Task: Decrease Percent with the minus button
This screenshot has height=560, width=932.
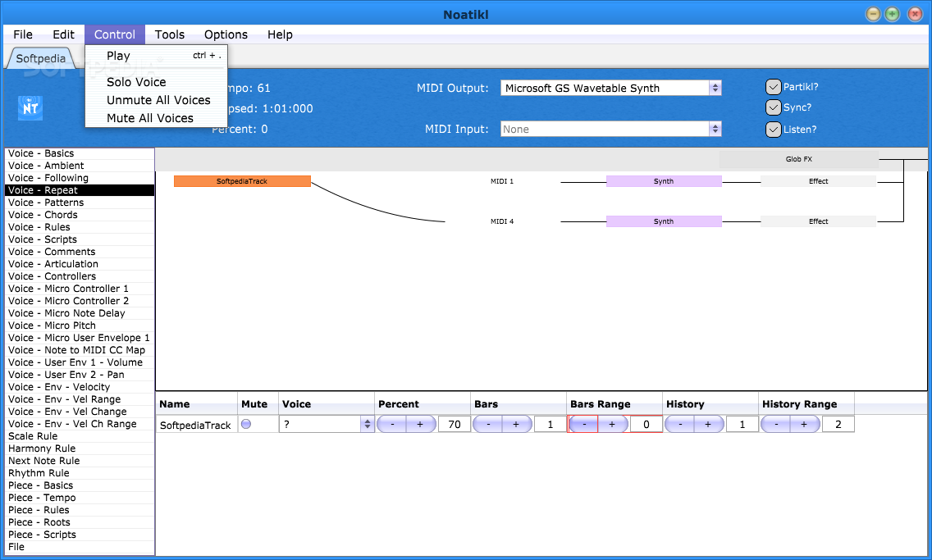Action: pos(392,424)
